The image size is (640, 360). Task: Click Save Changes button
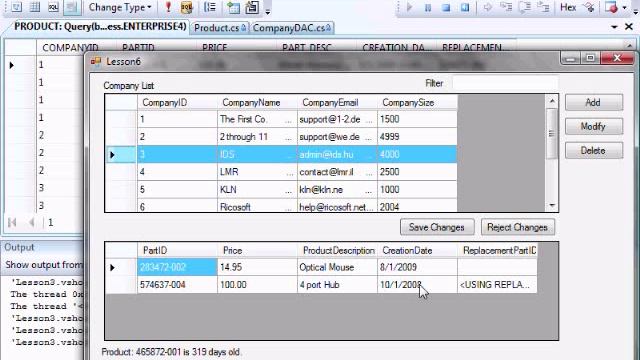(x=437, y=227)
